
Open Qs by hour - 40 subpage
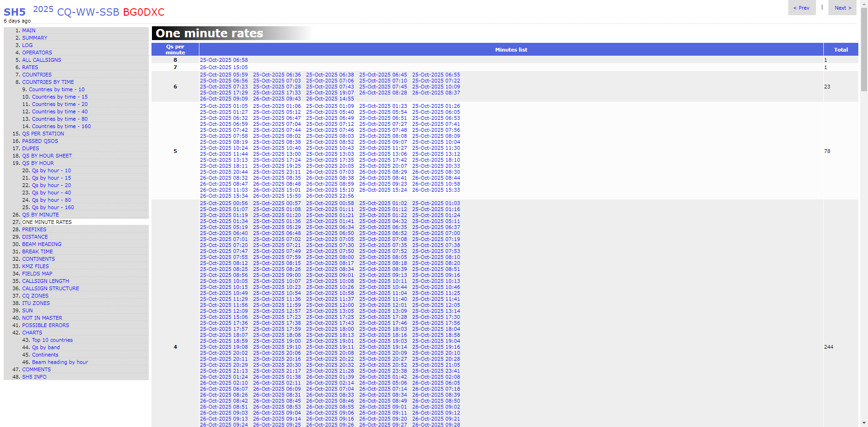coord(51,193)
